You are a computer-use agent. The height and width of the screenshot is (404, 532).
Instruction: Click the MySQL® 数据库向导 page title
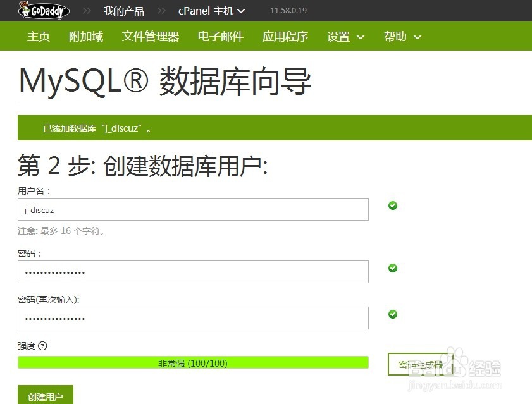165,81
